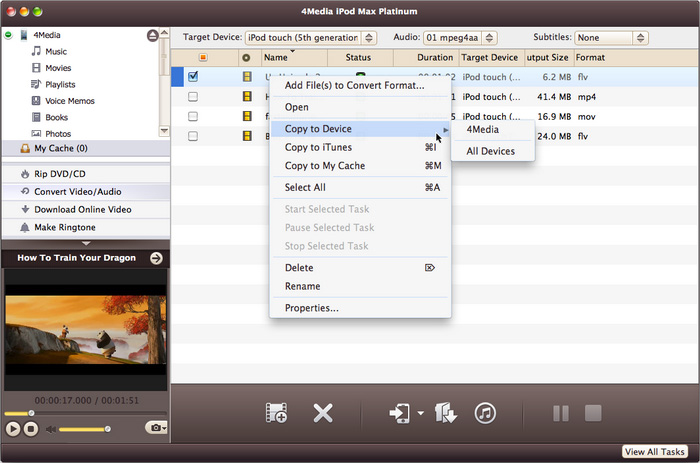Uncheck the first file's checkbox
This screenshot has width=700, height=463.
tap(192, 77)
